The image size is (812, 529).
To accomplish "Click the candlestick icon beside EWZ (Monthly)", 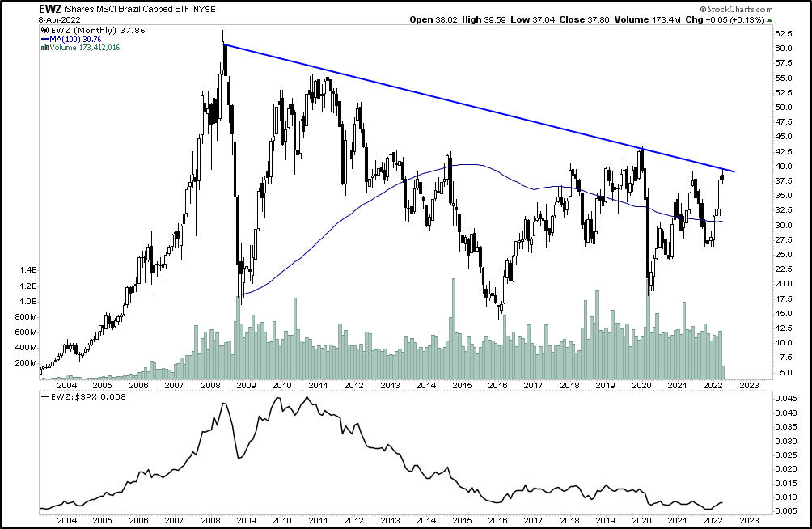I will [45, 31].
